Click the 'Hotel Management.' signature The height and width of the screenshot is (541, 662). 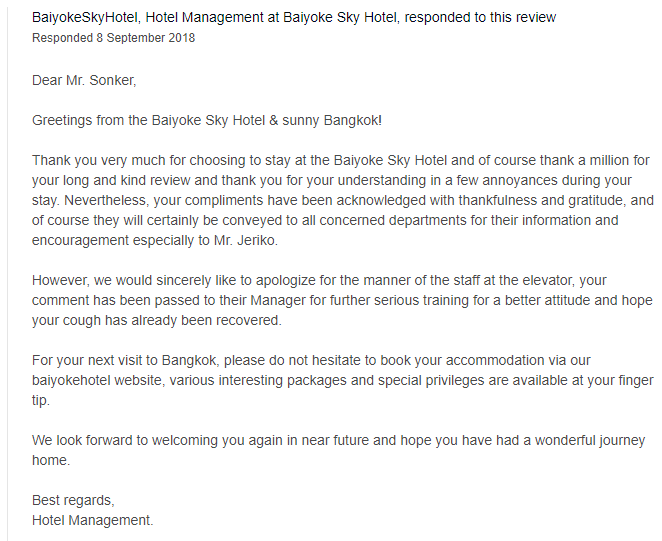[93, 520]
